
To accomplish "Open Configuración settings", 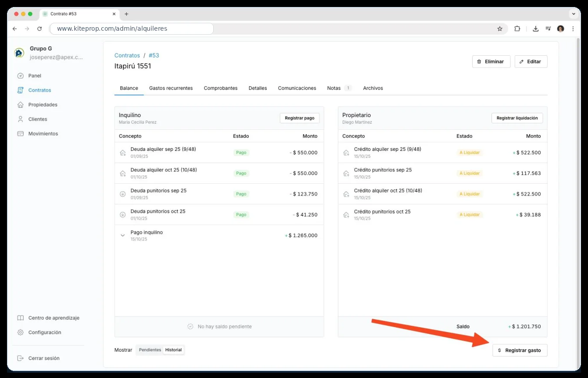I will 44,332.
